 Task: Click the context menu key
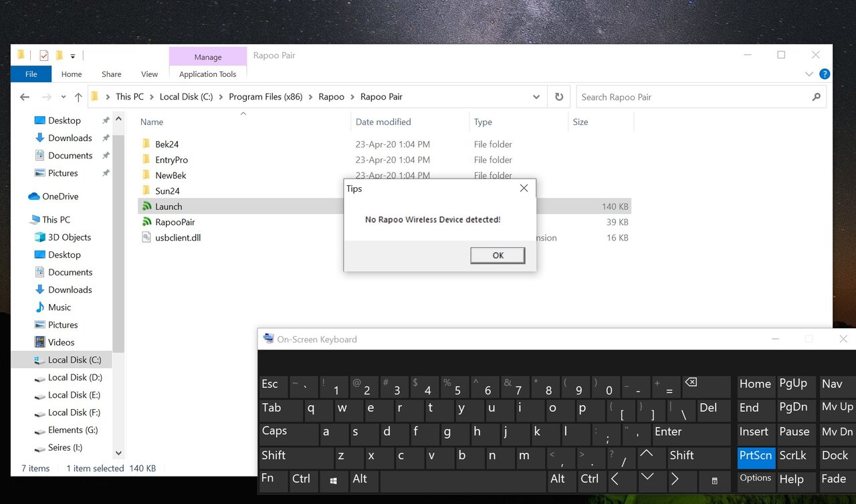click(714, 481)
